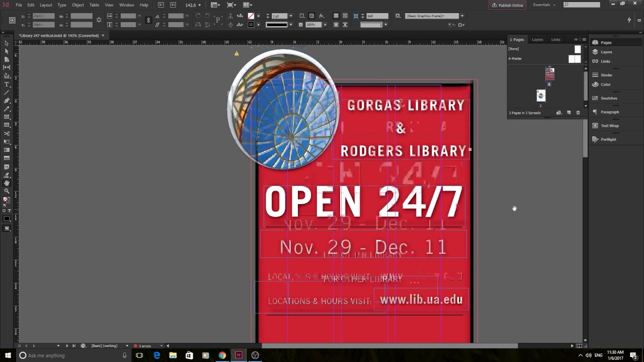This screenshot has width=644, height=362.
Task: Click the flip horizontal icon
Action: pyautogui.click(x=198, y=25)
